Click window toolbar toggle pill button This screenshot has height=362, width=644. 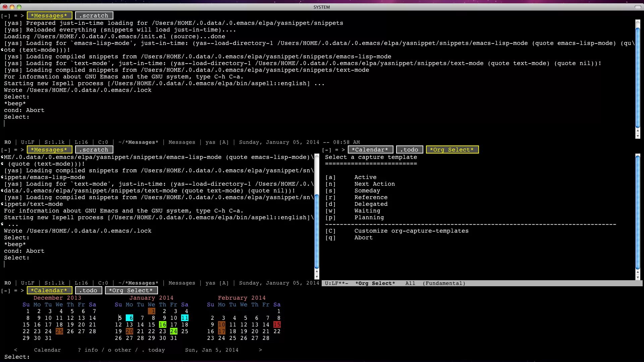pyautogui.click(x=638, y=7)
